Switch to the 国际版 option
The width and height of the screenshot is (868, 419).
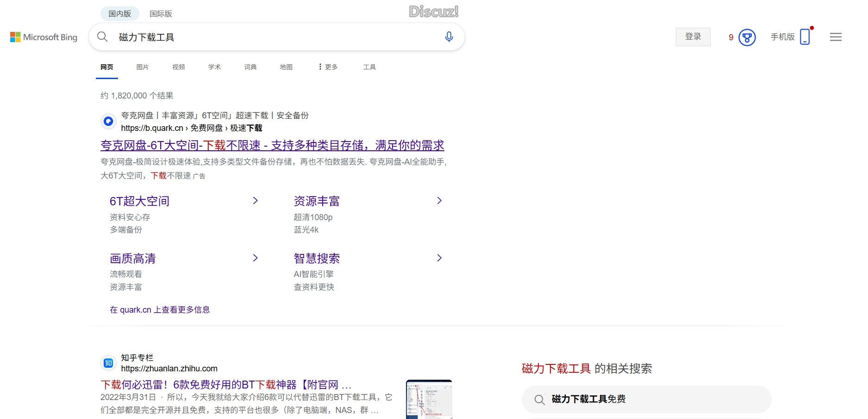coord(160,13)
